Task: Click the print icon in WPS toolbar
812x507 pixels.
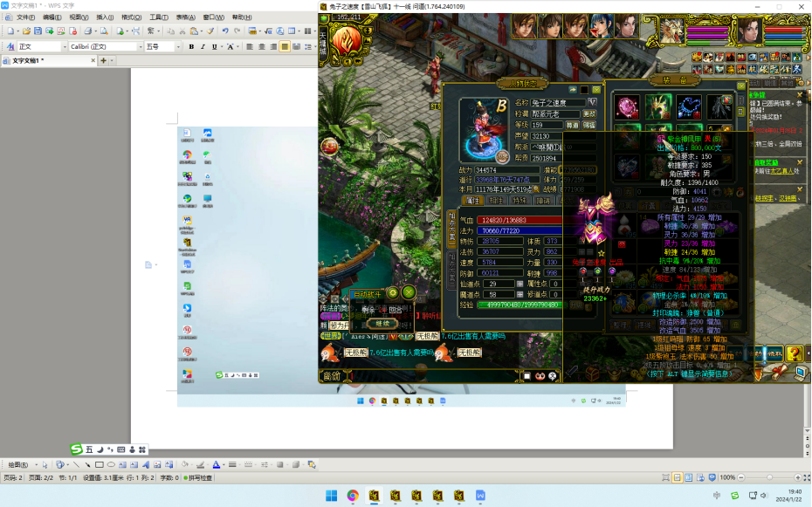Action: [88, 31]
